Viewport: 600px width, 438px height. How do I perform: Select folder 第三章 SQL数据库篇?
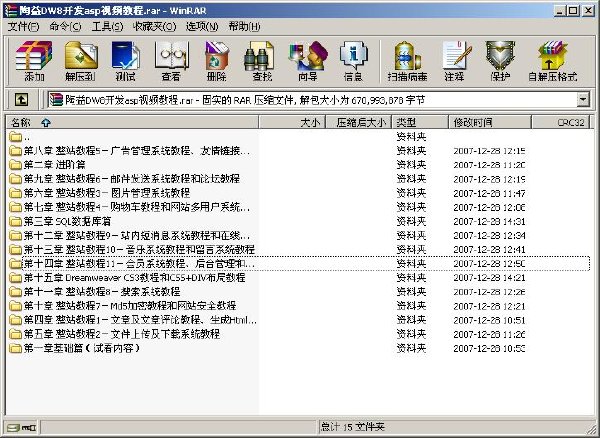click(60, 221)
